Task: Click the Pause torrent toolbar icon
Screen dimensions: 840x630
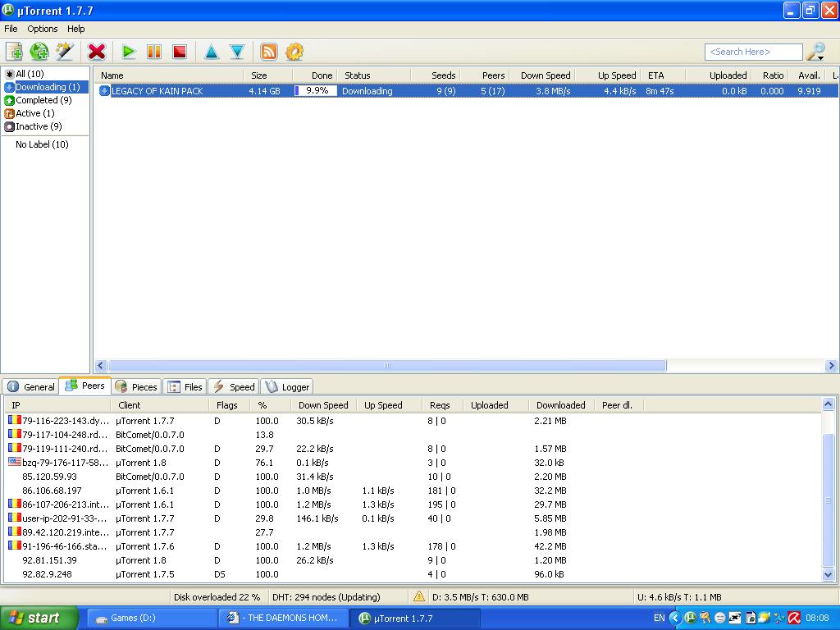Action: tap(154, 52)
